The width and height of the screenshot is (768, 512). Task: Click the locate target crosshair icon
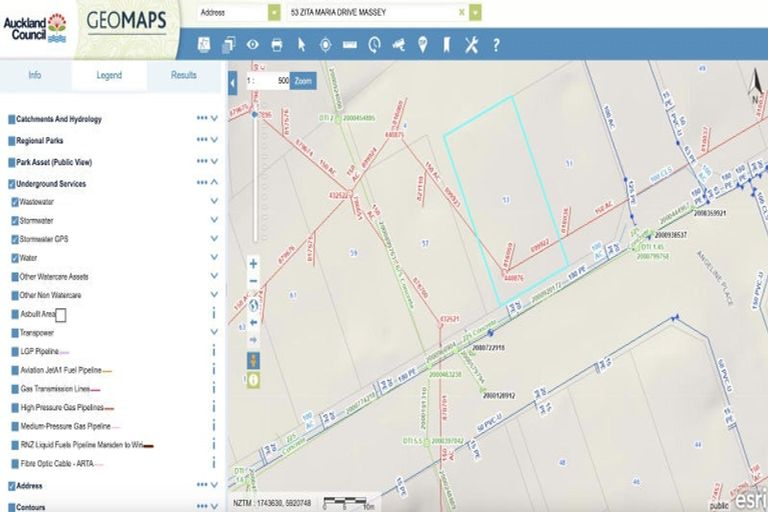click(325, 45)
